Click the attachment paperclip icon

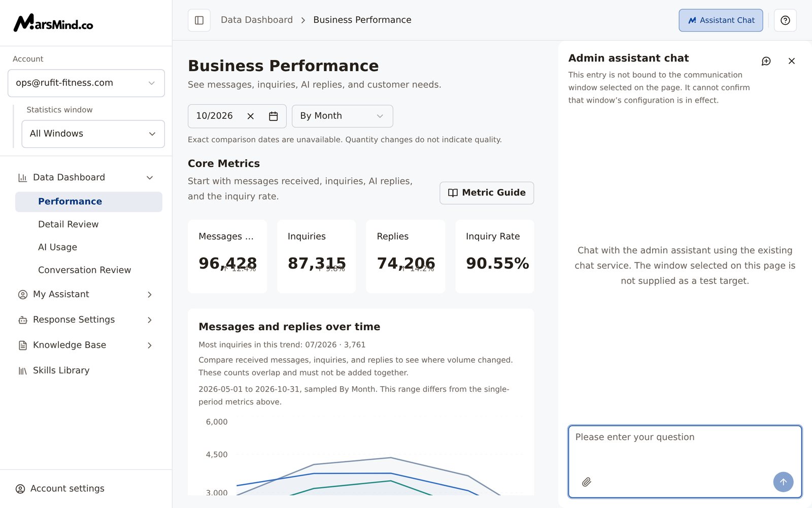tap(587, 482)
